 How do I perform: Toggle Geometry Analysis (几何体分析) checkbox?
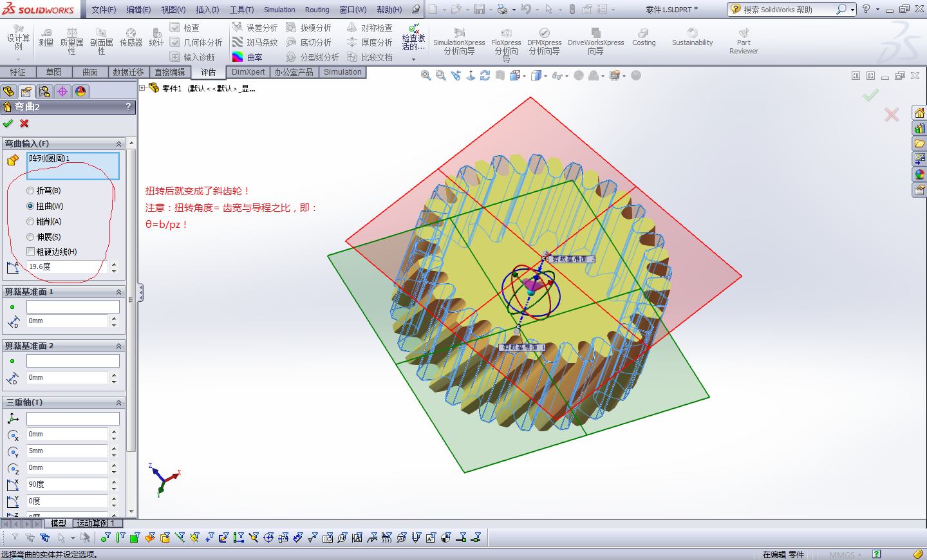196,42
